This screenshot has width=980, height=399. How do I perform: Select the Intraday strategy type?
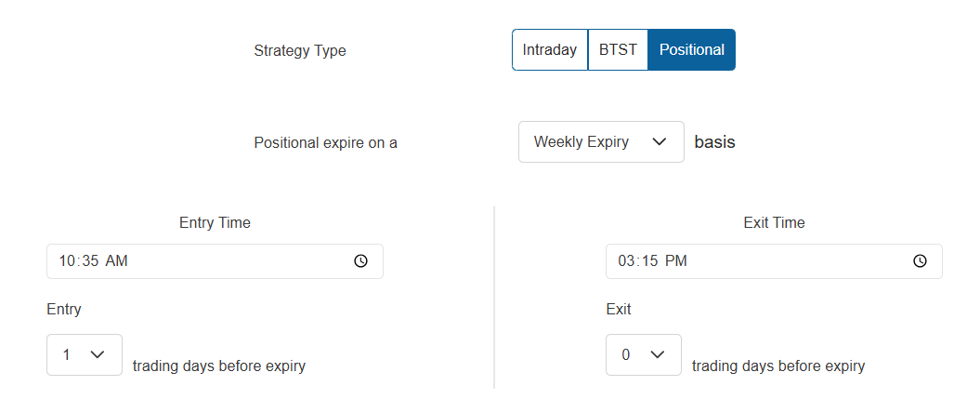[x=550, y=50]
